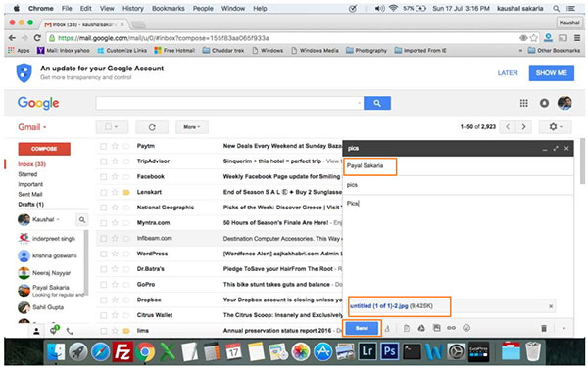Screen dimensions: 588x369
Task: Launch Photoshop from the dock
Action: pos(389,352)
